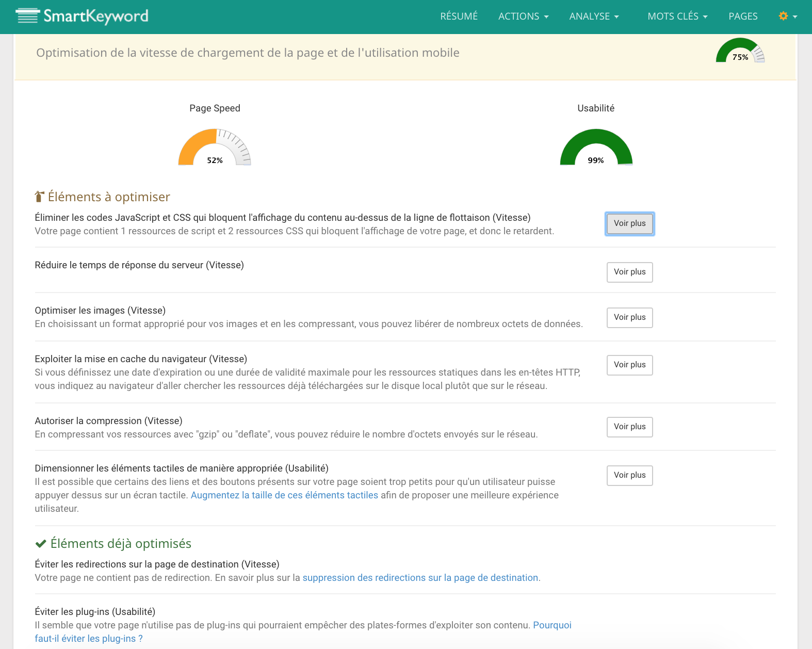Click Voir plus for tactile elements sizing
The width and height of the screenshot is (812, 649).
629,475
